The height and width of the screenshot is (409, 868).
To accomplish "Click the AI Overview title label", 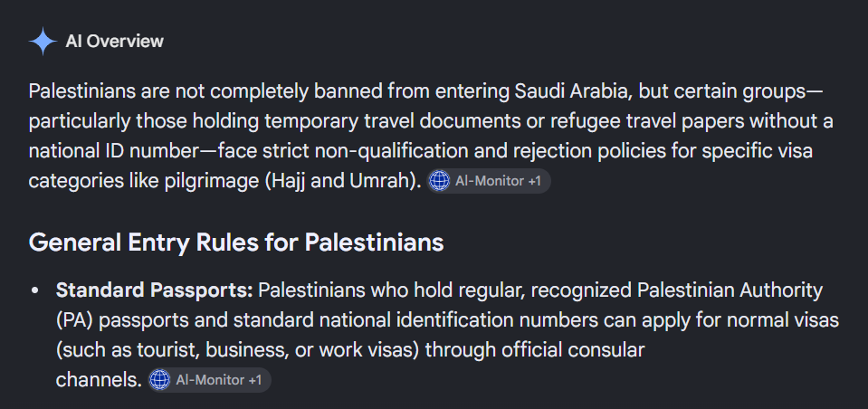I will click(x=115, y=42).
